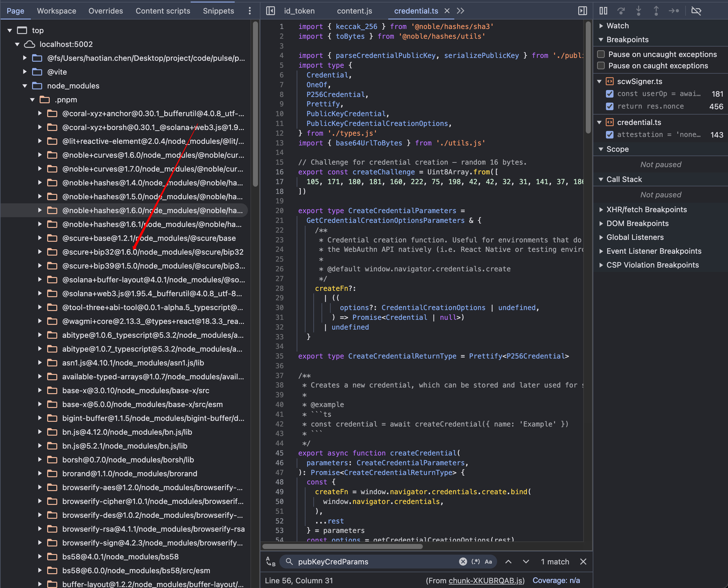The image size is (728, 588).
Task: Click the scwSigner.ts file icon in Breakpoints
Action: [x=609, y=81]
